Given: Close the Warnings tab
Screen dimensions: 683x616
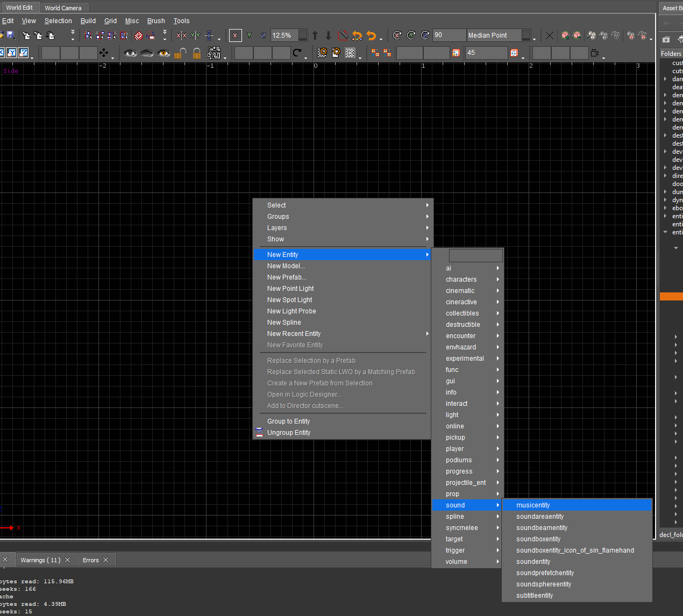Looking at the screenshot, I should click(x=68, y=560).
